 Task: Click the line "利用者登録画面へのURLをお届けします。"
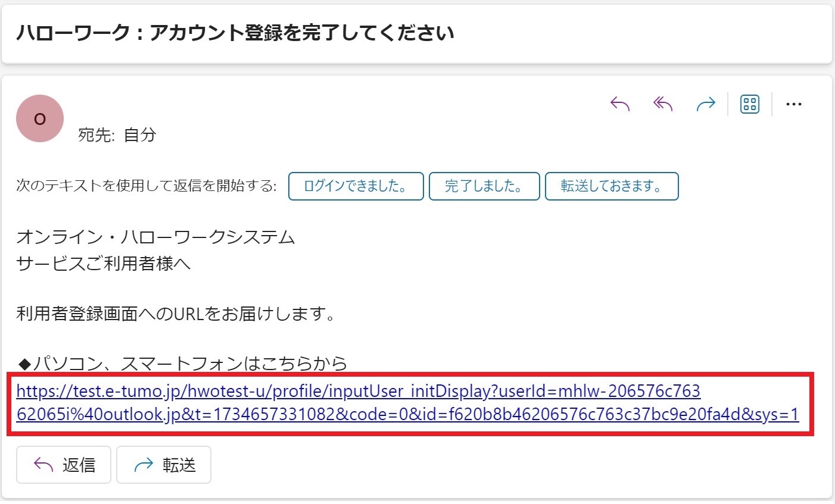click(x=176, y=314)
